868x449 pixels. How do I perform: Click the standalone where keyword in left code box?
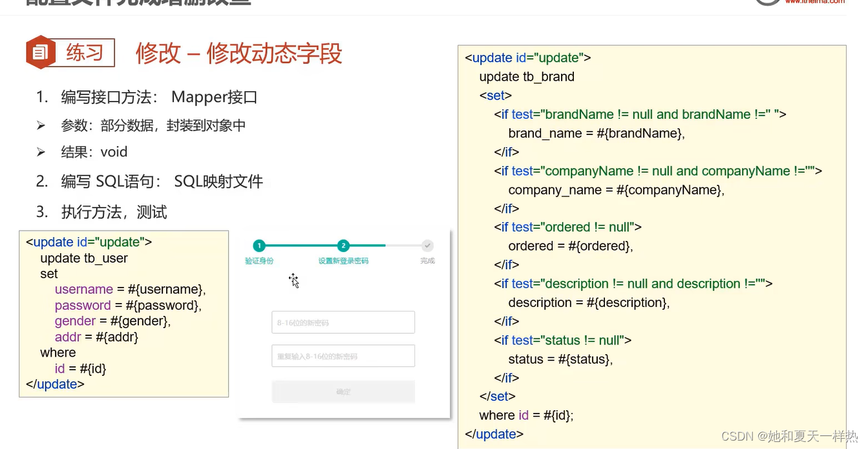click(x=58, y=353)
